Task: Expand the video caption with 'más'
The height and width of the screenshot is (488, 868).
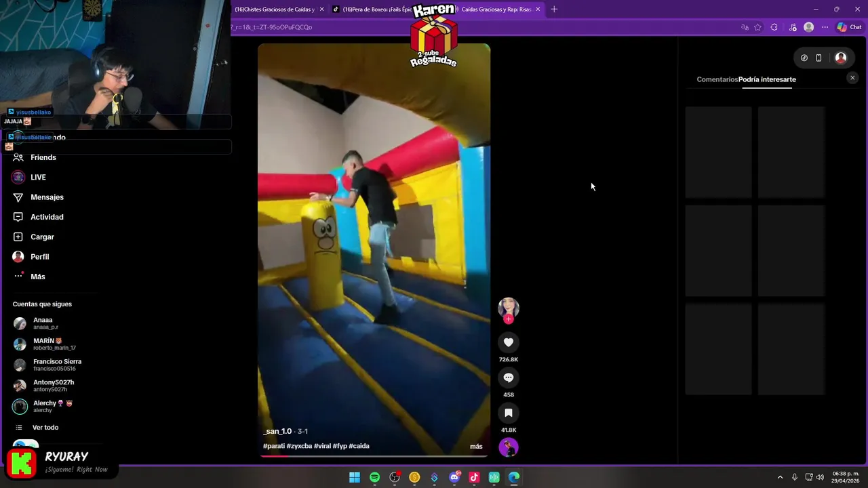Action: coord(476,446)
